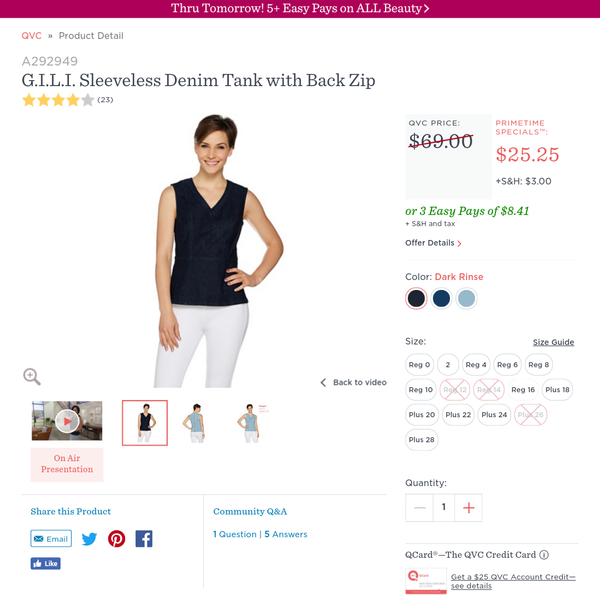This screenshot has height=600, width=600.
Task: Open QCard info icon
Action: tap(544, 554)
